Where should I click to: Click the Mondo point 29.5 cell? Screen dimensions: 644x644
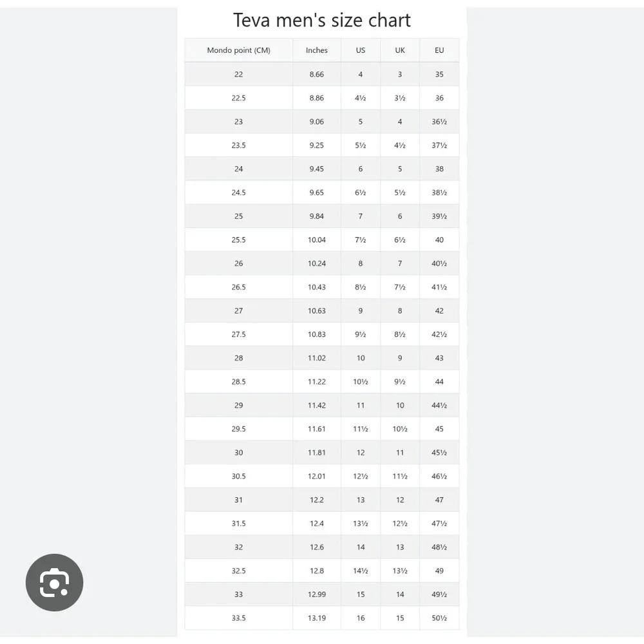click(x=239, y=429)
